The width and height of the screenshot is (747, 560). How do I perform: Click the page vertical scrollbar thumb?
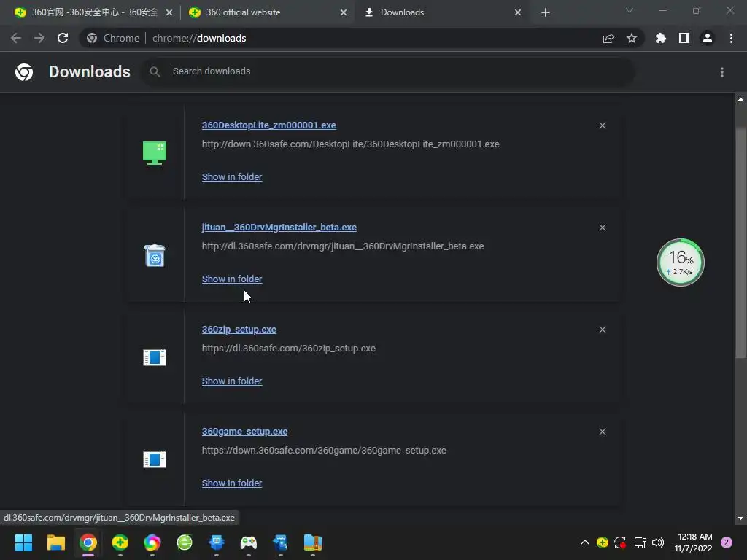point(740,243)
